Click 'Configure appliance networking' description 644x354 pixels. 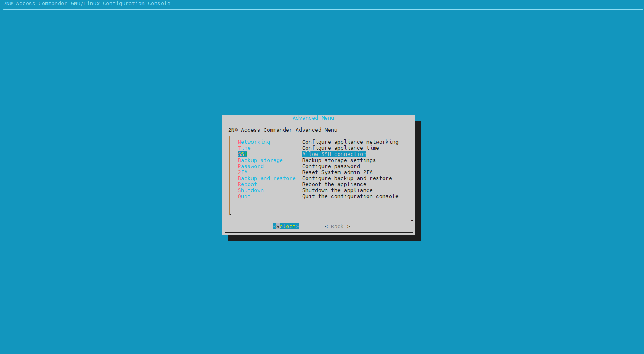[x=350, y=142]
